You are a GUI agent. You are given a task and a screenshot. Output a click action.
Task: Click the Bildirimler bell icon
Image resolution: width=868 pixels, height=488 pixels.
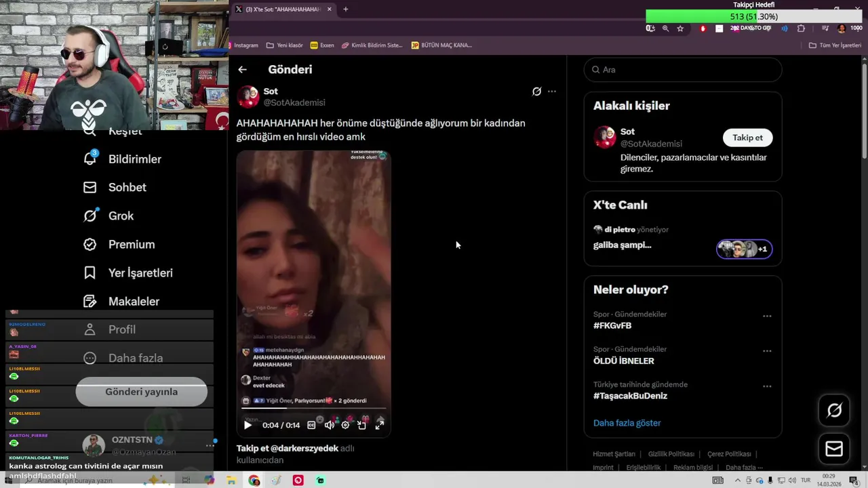[x=90, y=159]
